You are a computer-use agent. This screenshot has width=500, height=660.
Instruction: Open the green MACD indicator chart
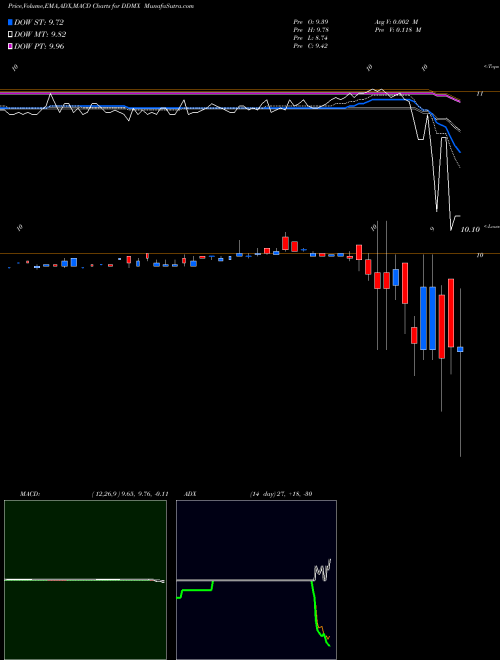pos(85,580)
